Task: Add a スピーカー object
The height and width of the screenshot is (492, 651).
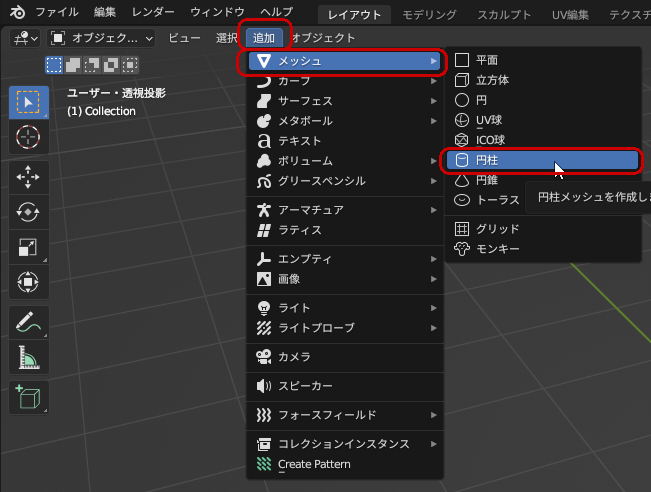Action: 344,386
